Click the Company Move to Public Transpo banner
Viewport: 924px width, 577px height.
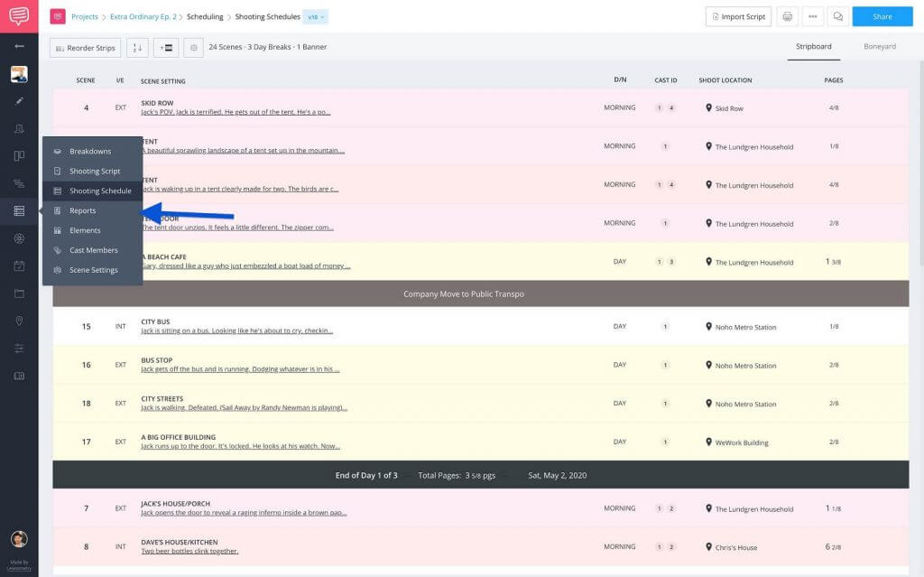481,293
